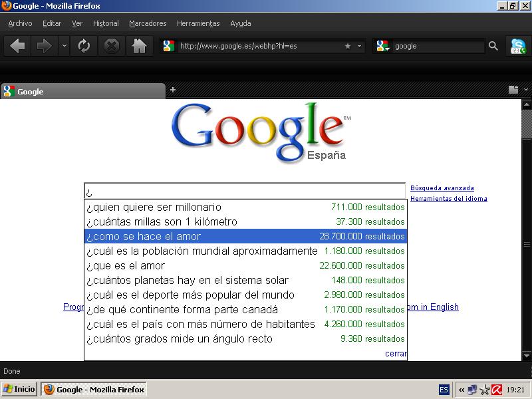This screenshot has height=399, width=532.
Task: Open Herramientas del idioma link
Action: (448, 198)
